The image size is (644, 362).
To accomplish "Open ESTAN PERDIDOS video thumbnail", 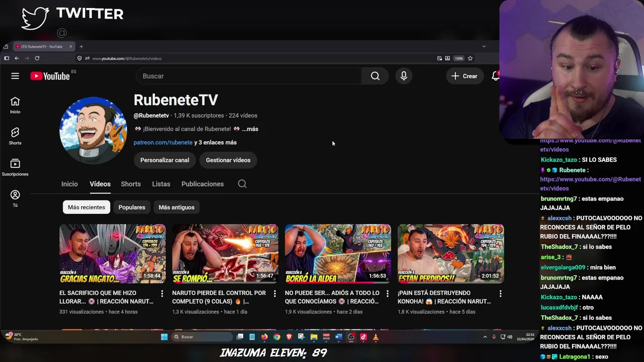I will pos(450,254).
